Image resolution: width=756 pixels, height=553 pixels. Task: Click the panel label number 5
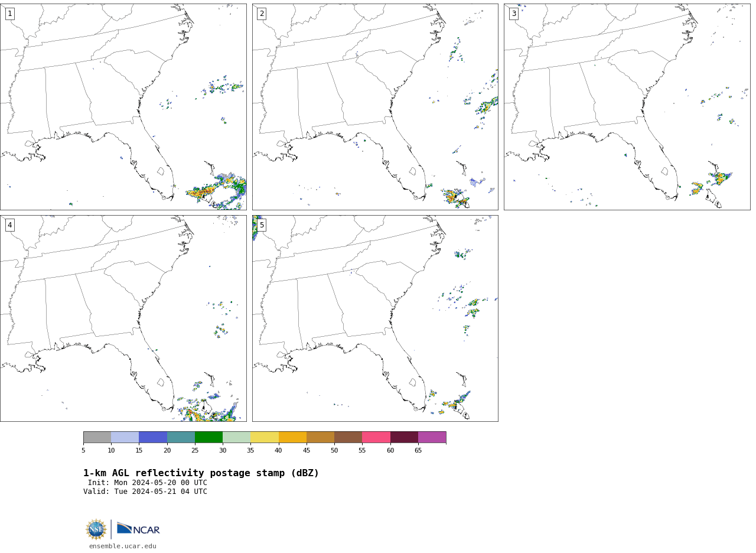tap(262, 225)
